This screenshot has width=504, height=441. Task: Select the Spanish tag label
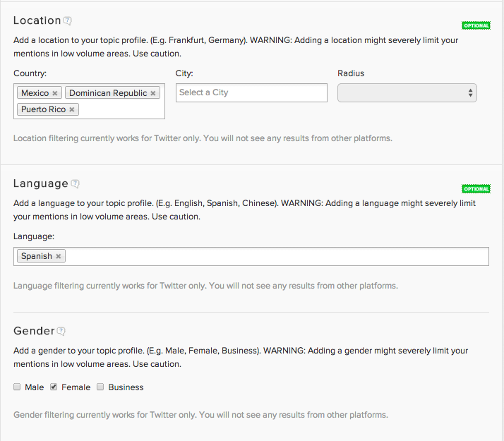tap(36, 256)
